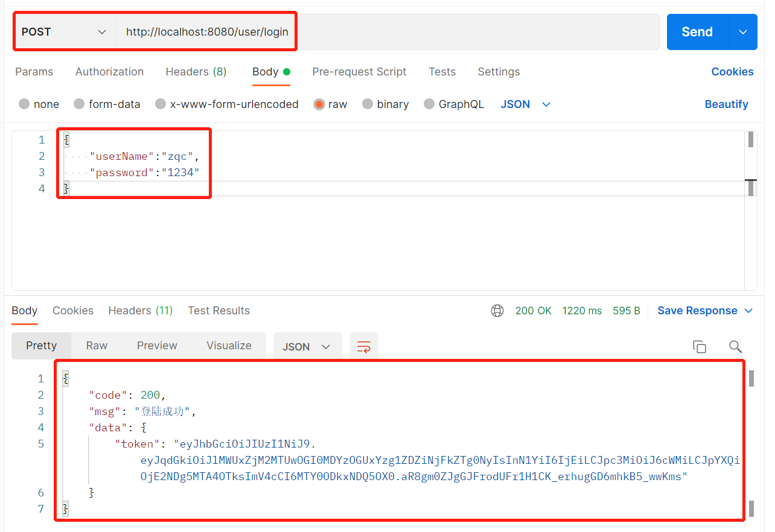
Task: Click the request URL input field
Action: coord(387,32)
